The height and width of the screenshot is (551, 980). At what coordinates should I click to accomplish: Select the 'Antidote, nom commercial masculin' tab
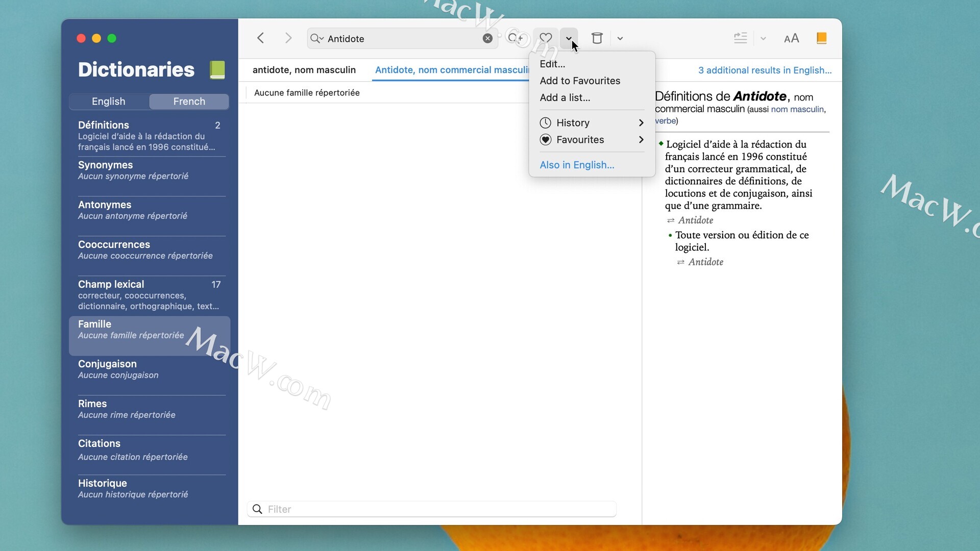pos(452,70)
